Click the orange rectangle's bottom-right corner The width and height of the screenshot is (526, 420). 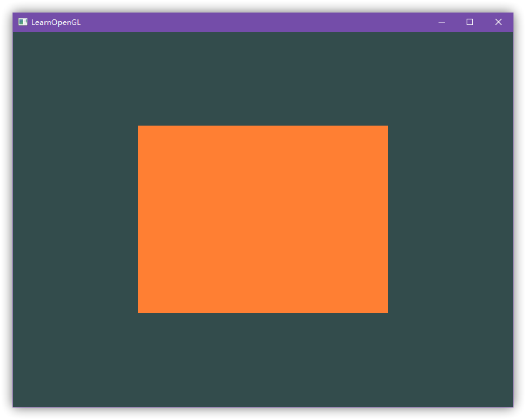(386, 311)
